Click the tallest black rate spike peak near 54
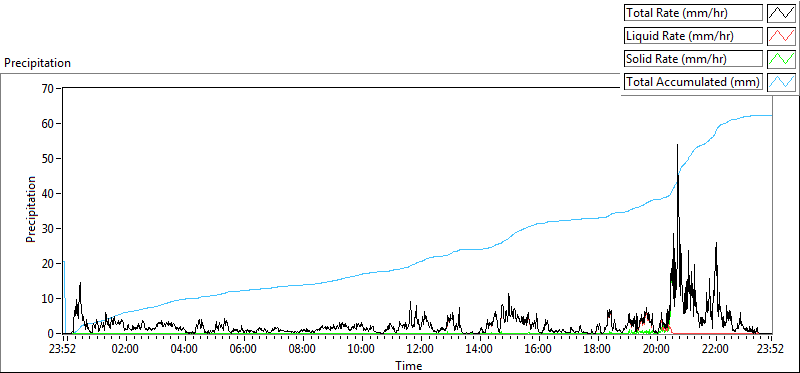800x373 pixels. tap(678, 145)
